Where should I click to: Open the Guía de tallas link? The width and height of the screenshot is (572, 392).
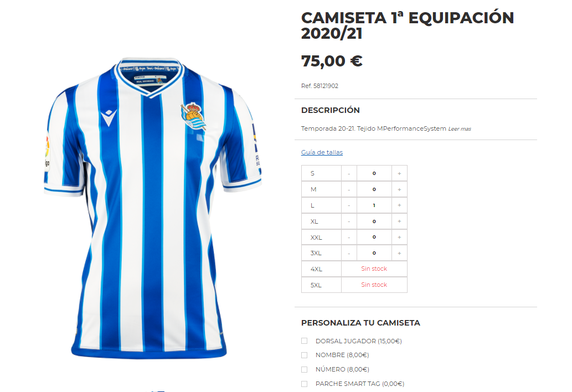[x=322, y=152]
